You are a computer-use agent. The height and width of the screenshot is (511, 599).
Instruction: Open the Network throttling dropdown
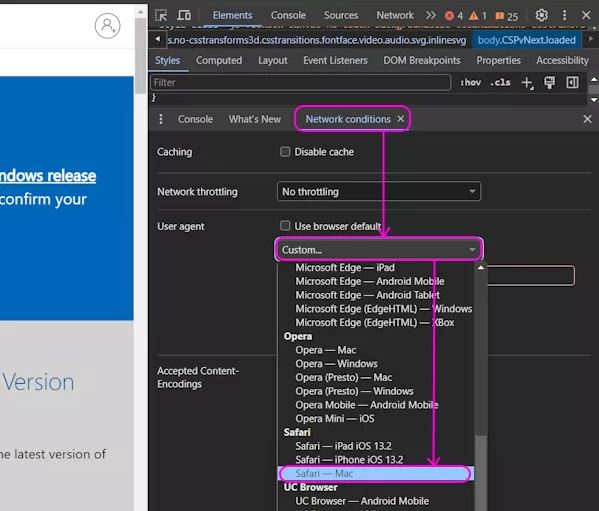pyautogui.click(x=379, y=191)
